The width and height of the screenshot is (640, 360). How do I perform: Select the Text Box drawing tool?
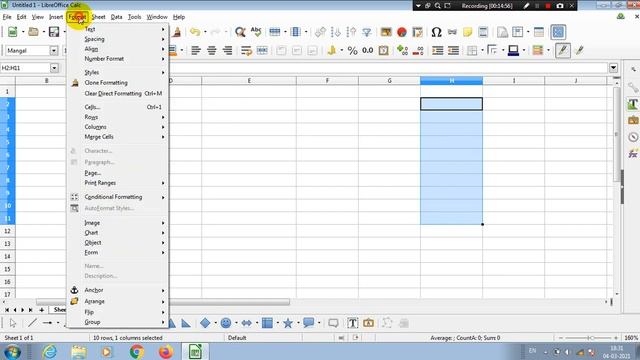(352, 323)
